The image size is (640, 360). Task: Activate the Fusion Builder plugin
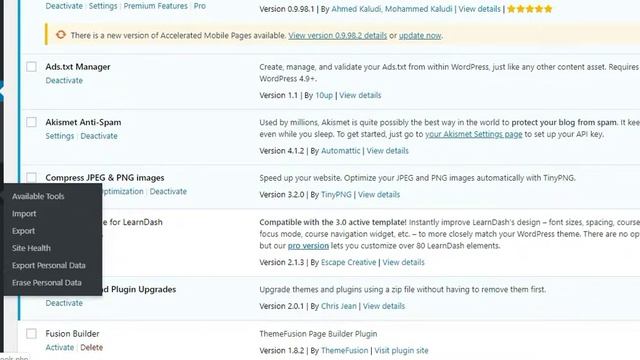60,347
